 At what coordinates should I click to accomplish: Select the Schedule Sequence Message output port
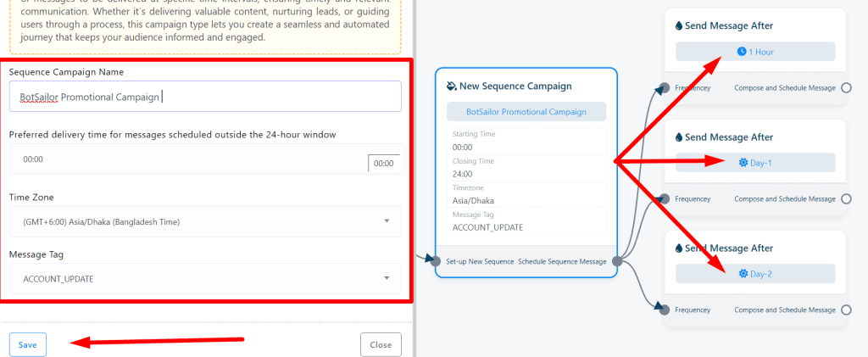tap(617, 261)
